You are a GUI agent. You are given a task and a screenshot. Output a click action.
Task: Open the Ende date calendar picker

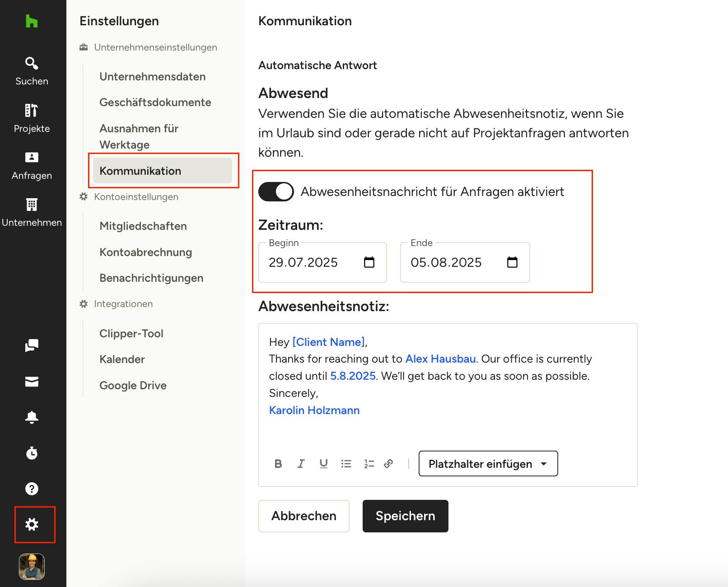[x=512, y=262]
